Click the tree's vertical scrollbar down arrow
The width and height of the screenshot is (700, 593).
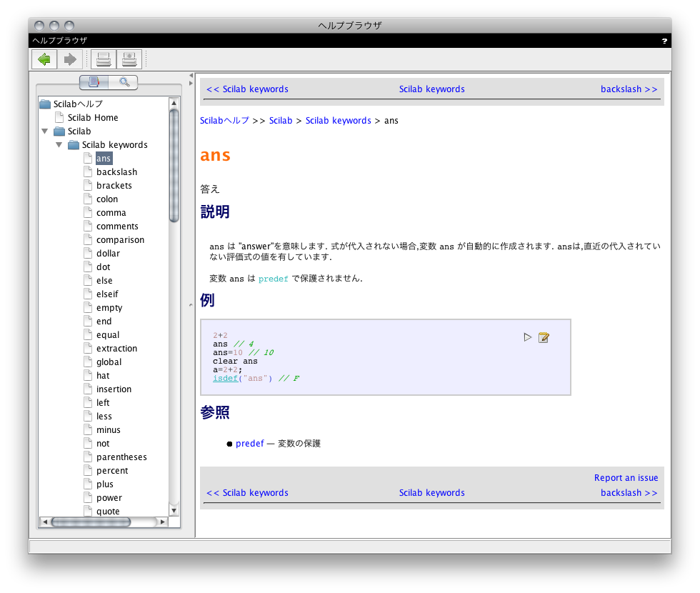[174, 509]
